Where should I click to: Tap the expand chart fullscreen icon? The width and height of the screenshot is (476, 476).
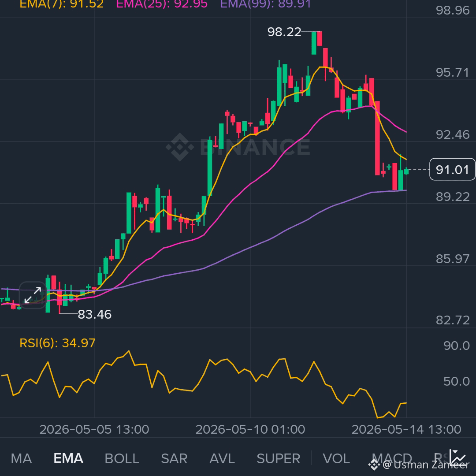pyautogui.click(x=33, y=295)
